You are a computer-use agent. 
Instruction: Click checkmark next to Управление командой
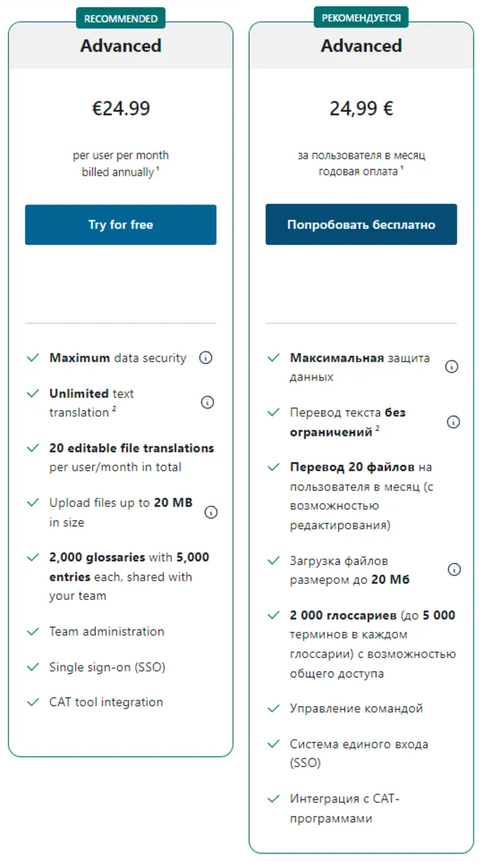point(273,709)
